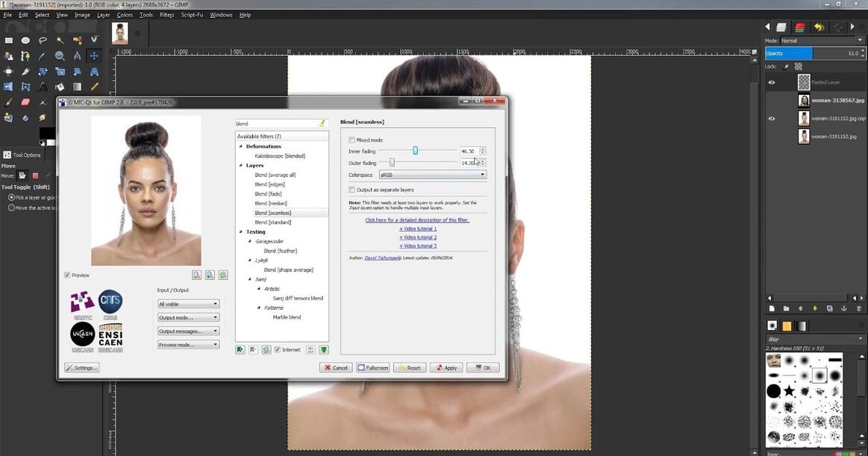Click green download arrow below filter list
Image resolution: width=868 pixels, height=456 pixels.
(324, 350)
